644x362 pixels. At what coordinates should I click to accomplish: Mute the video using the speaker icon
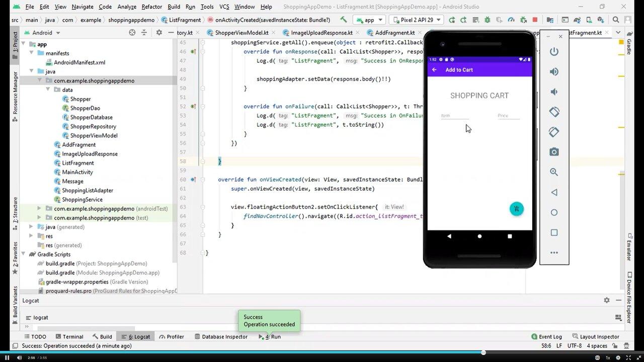pos(19,357)
